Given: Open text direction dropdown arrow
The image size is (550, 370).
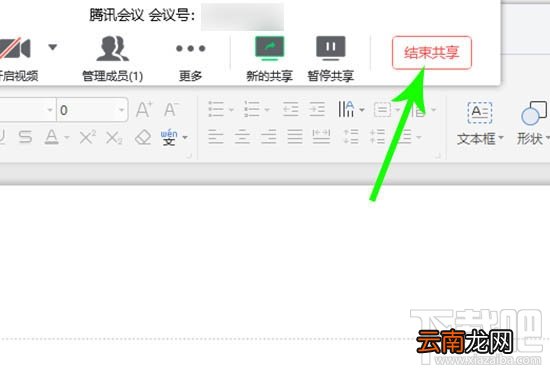Looking at the screenshot, I should 362,110.
